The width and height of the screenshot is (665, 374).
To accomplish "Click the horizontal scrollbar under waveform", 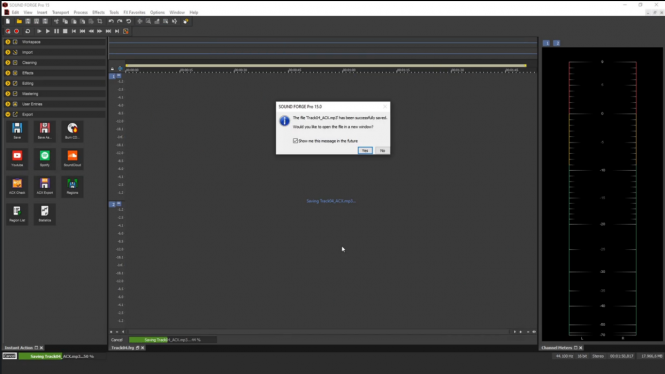I will tap(319, 332).
